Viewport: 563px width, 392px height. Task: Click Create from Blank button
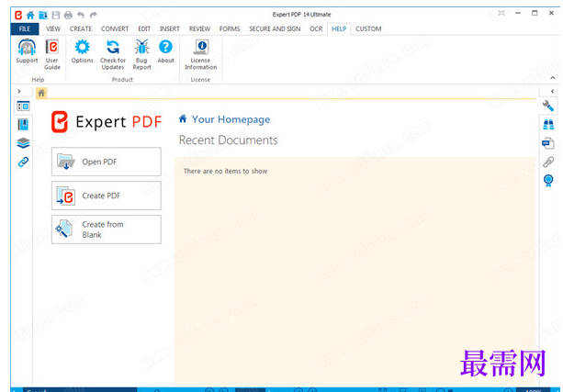[107, 230]
